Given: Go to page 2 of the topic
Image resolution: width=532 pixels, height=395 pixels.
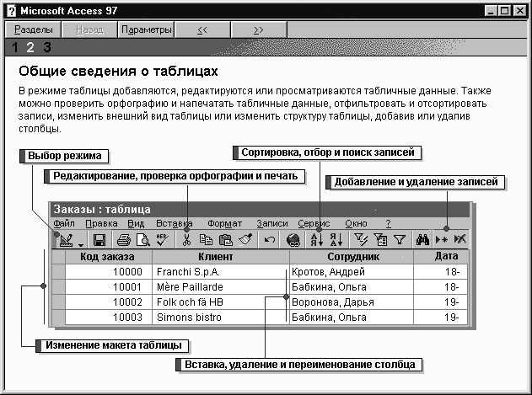Looking at the screenshot, I should pos(30,47).
